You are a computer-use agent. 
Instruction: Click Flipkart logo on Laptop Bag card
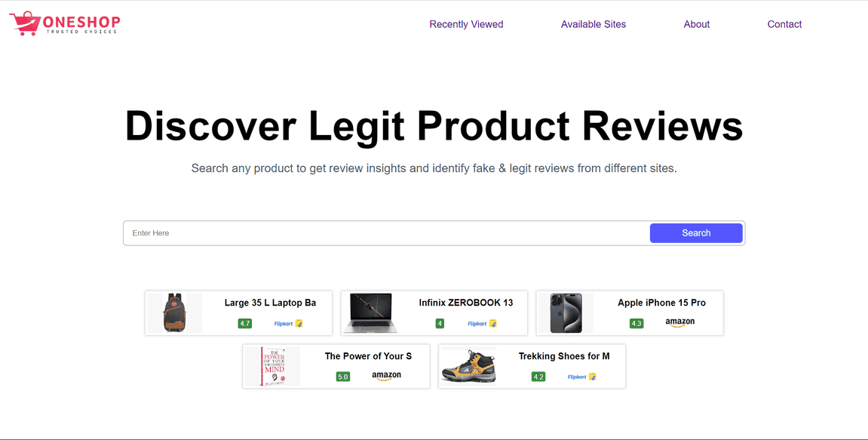click(x=288, y=324)
